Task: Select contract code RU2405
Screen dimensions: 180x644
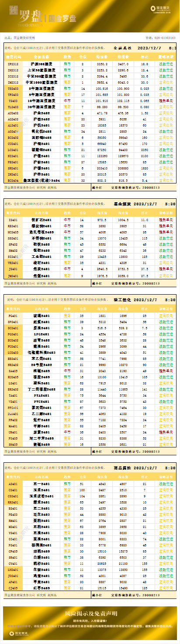Action: (x=13, y=377)
